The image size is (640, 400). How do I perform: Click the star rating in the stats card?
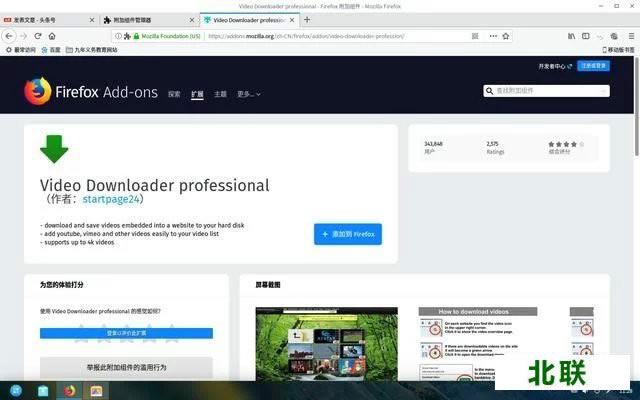pyautogui.click(x=566, y=144)
